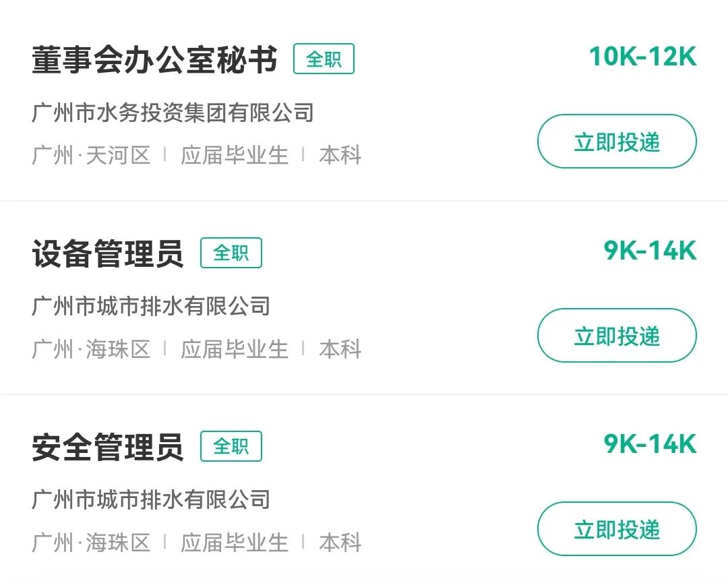
Task: Click the 广州·天河区 location text
Action: (92, 156)
